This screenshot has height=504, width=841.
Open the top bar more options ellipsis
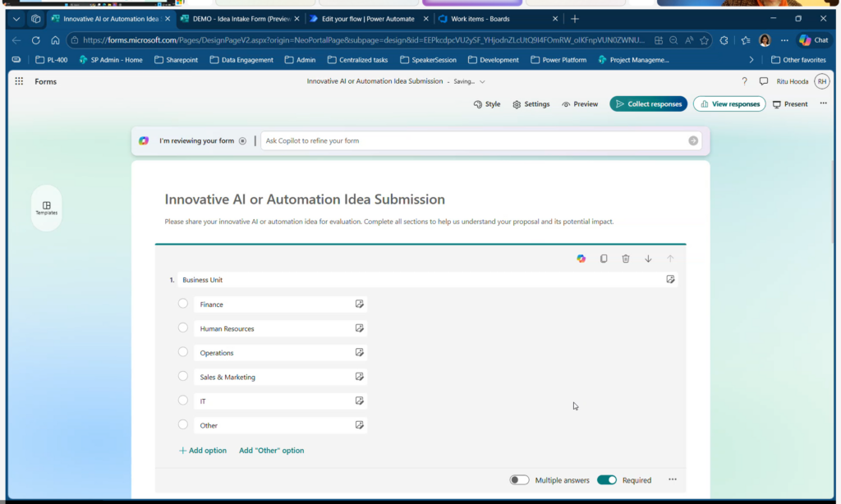824,104
